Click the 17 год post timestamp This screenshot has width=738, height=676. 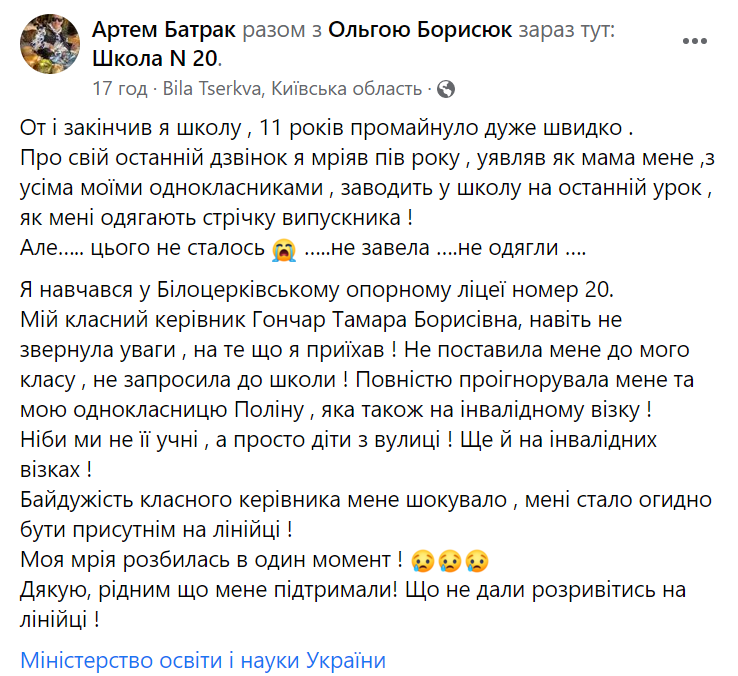click(120, 89)
